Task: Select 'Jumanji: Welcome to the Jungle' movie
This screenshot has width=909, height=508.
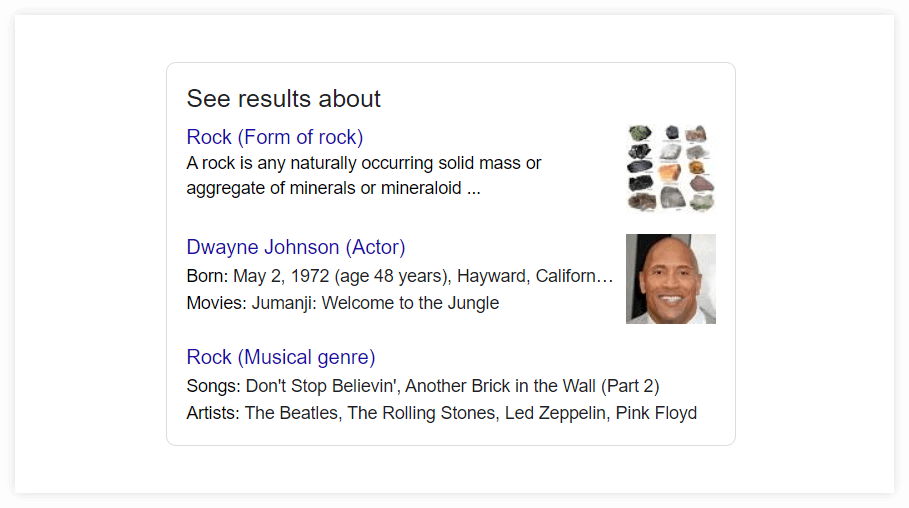Action: click(x=375, y=303)
